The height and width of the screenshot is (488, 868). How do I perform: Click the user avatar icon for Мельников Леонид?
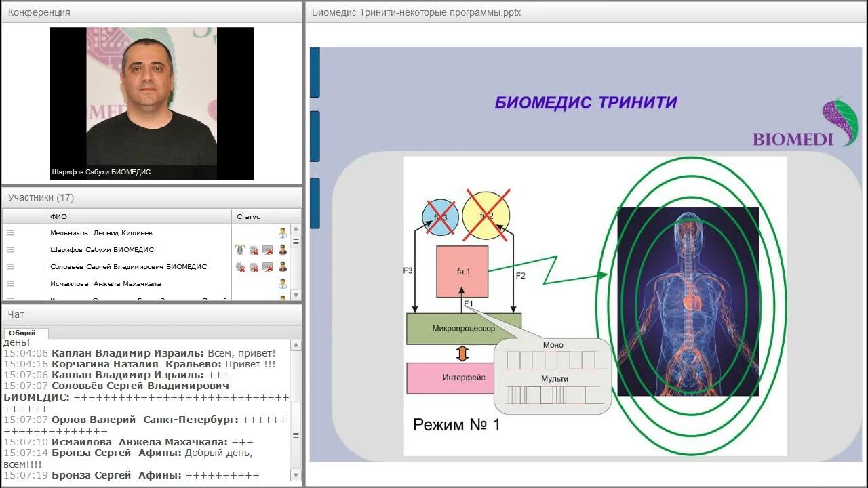(x=283, y=233)
